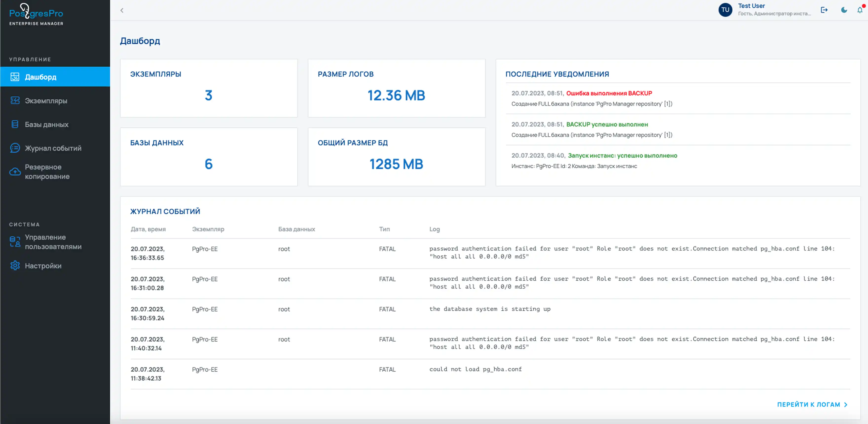Click the Instances (Экземпляры) sidebar icon
This screenshot has width=868, height=424.
[x=15, y=101]
